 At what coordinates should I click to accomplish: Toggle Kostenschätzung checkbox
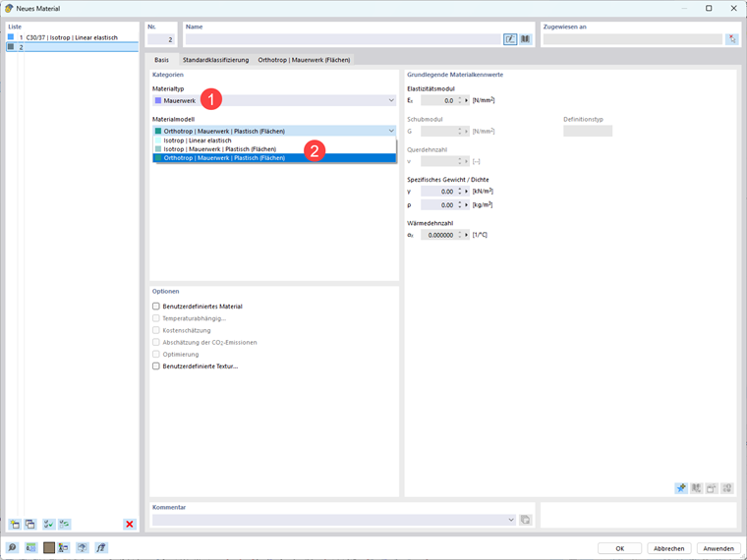[155, 330]
